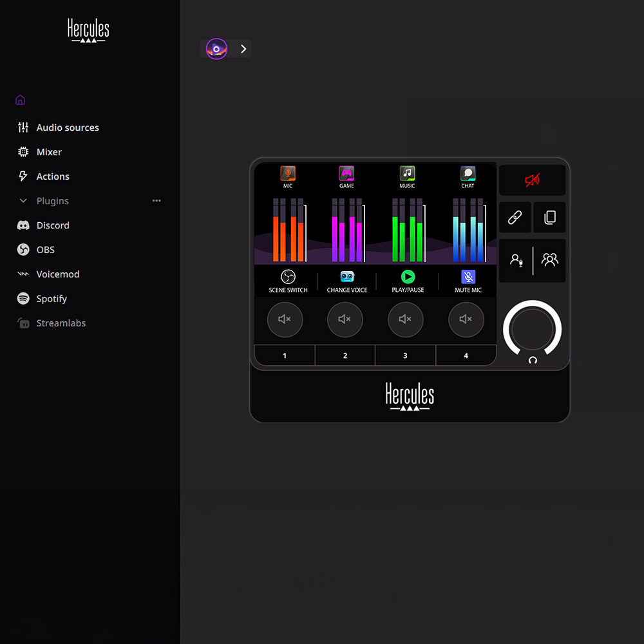Toggle mute on knob 4
The height and width of the screenshot is (644, 644).
(x=466, y=319)
